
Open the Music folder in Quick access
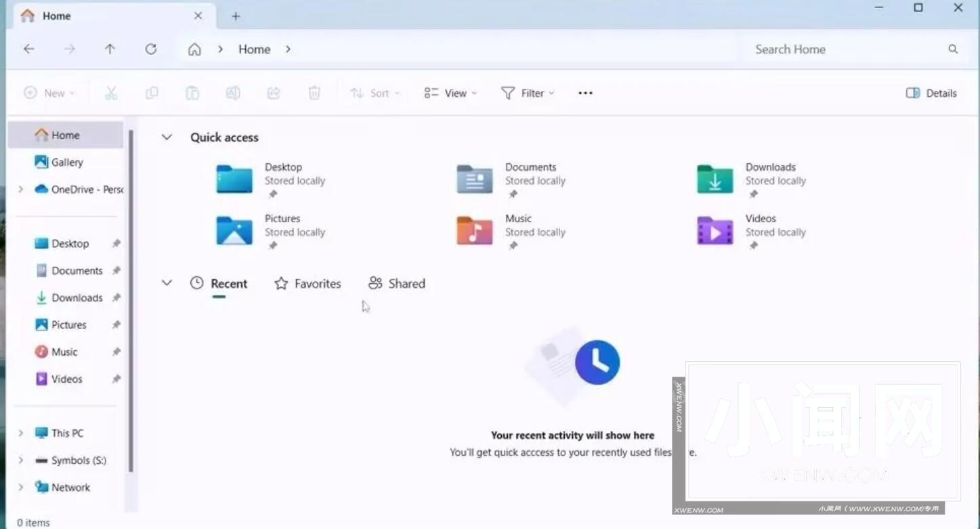click(x=511, y=232)
